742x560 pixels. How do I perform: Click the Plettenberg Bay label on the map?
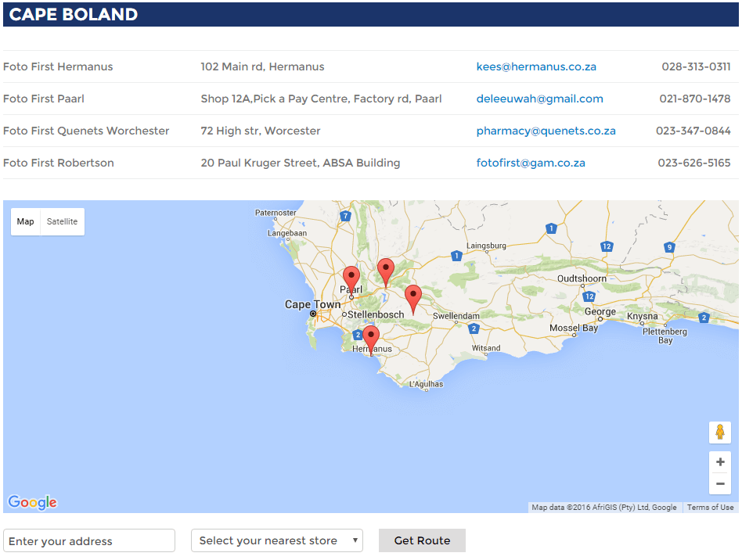coord(665,336)
